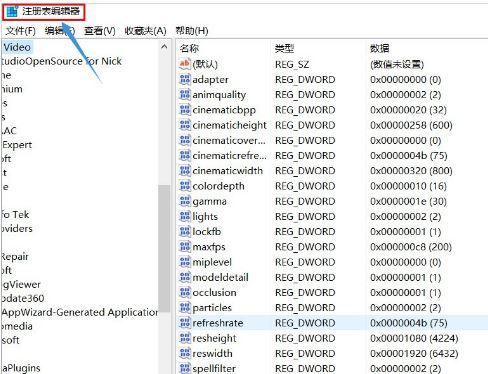Click the miplevel DWORD icon

(185, 262)
